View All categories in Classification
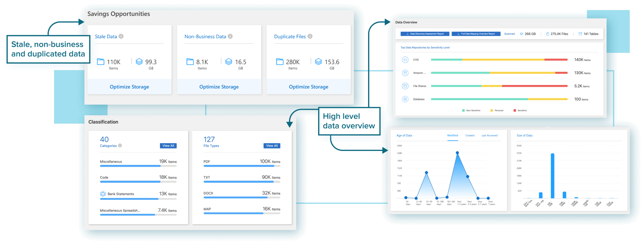The image size is (644, 244). 168,146
